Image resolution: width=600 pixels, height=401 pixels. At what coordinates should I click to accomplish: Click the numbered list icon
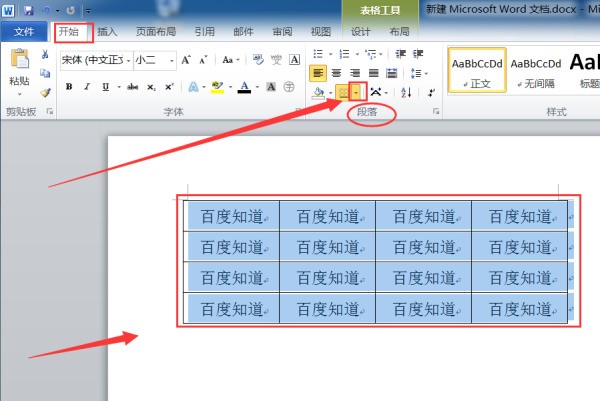tap(344, 54)
